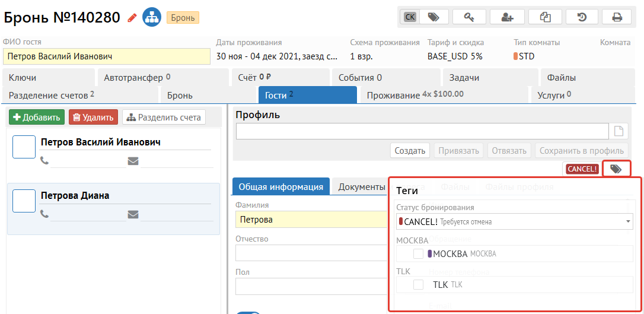Open tags from the top toolbar

[433, 17]
